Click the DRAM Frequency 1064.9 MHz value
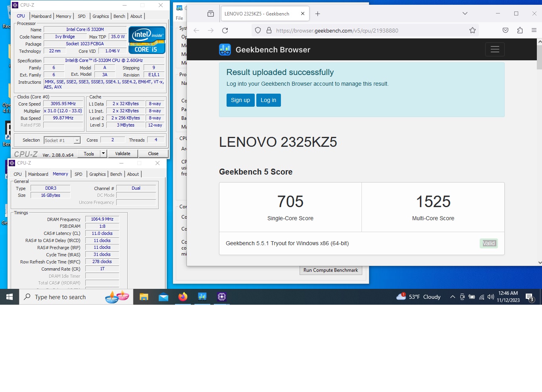This screenshot has height=392, width=542. tap(102, 219)
